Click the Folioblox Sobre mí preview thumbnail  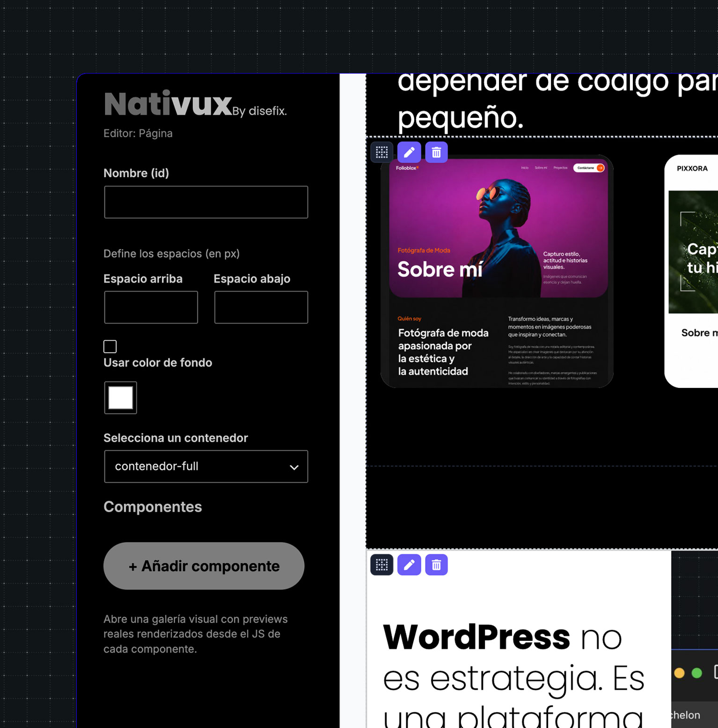tap(497, 271)
